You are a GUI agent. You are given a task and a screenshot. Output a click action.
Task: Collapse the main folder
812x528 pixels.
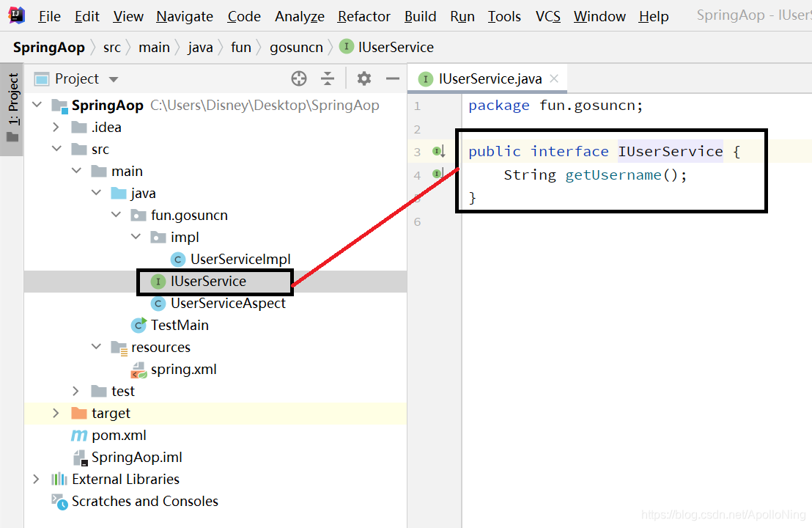point(77,170)
